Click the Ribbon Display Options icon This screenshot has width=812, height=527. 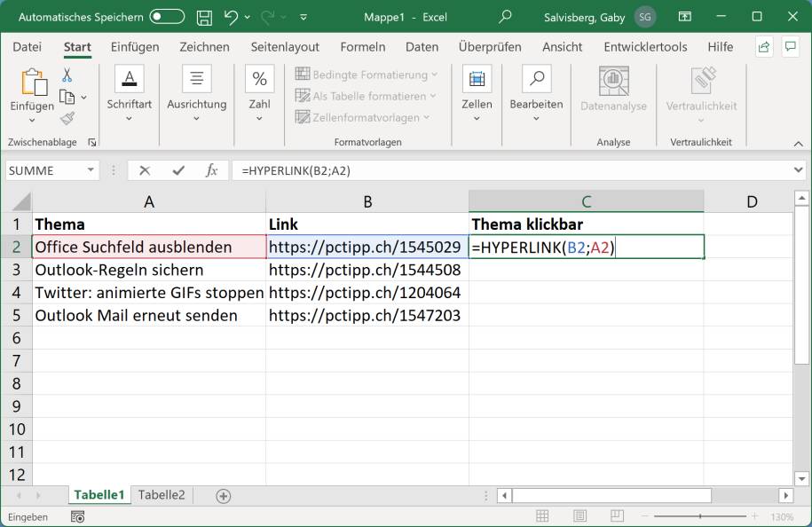pyautogui.click(x=684, y=17)
